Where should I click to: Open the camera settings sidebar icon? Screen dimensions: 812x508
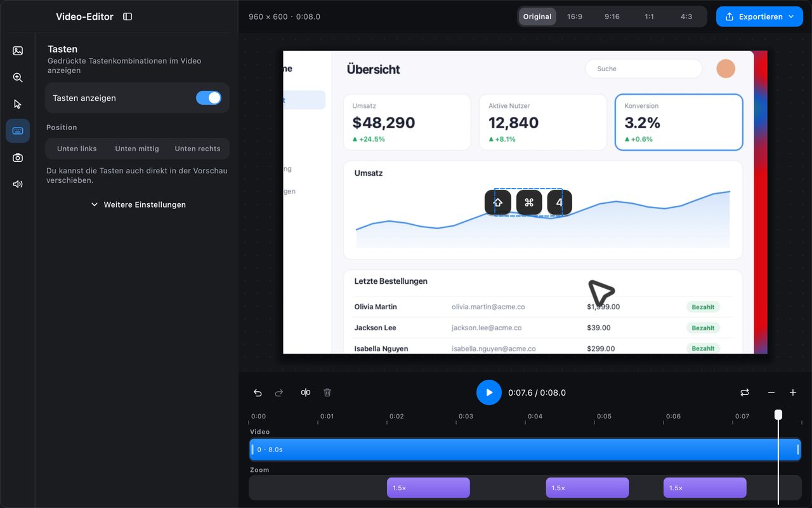18,157
